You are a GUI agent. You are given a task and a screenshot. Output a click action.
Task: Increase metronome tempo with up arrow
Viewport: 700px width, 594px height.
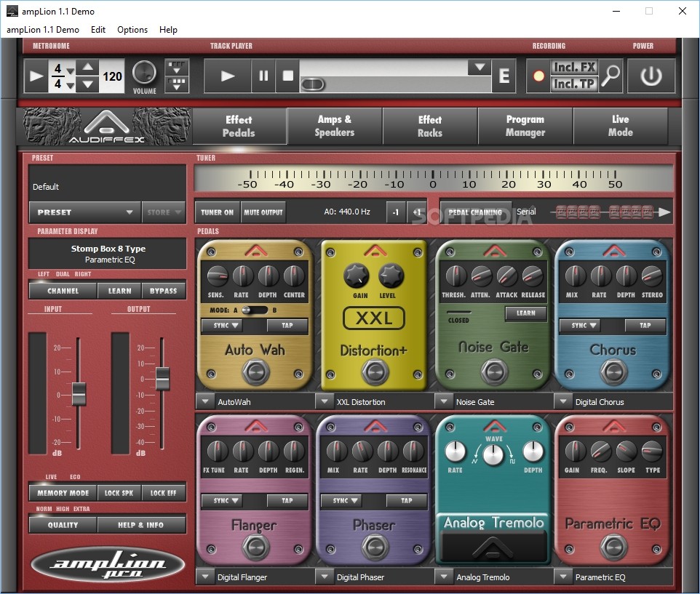coord(88,68)
